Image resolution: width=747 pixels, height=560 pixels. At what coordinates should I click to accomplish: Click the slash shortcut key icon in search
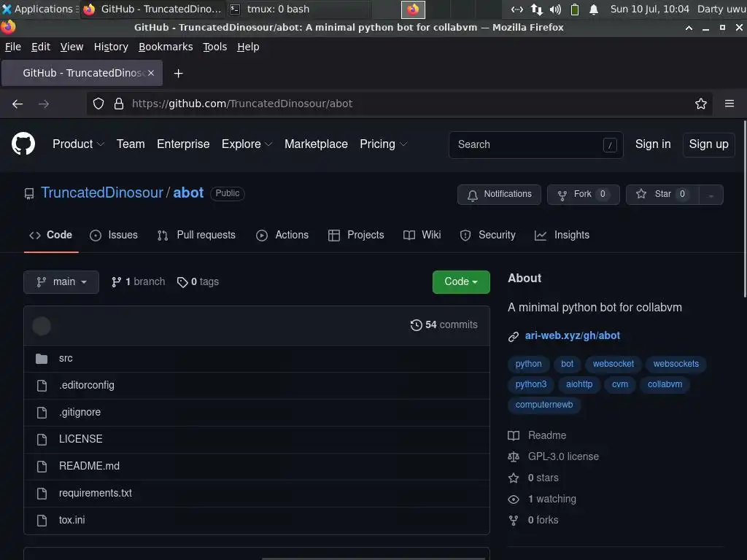click(x=610, y=145)
